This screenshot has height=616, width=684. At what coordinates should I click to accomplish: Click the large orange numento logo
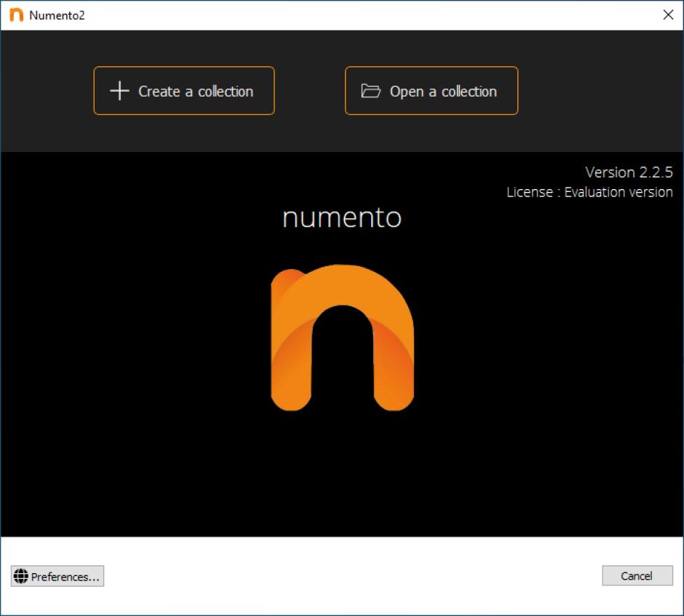tap(342, 337)
